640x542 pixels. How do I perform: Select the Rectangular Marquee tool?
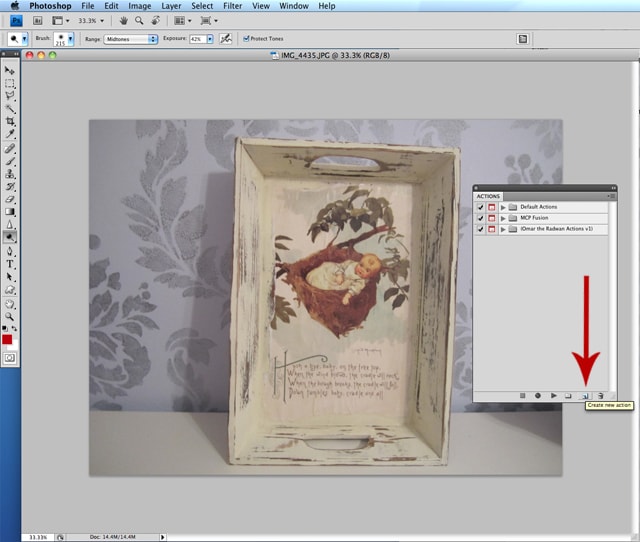[9, 83]
